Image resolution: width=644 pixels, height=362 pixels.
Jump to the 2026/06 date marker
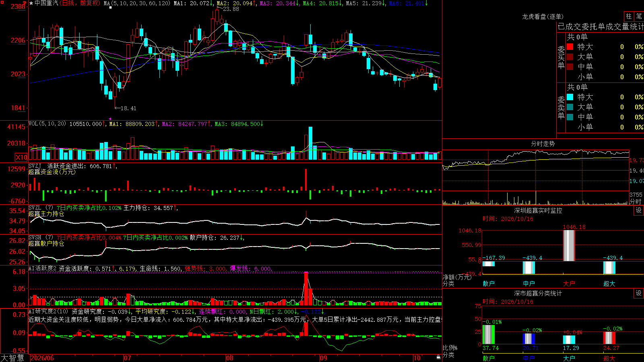click(x=42, y=358)
